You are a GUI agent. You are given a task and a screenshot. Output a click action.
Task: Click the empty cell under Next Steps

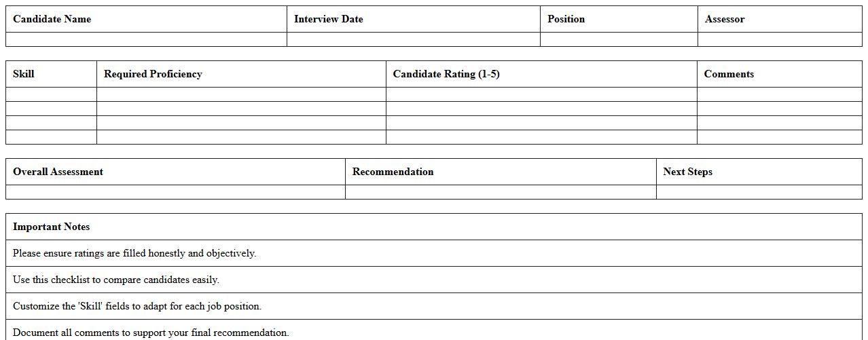click(x=759, y=192)
